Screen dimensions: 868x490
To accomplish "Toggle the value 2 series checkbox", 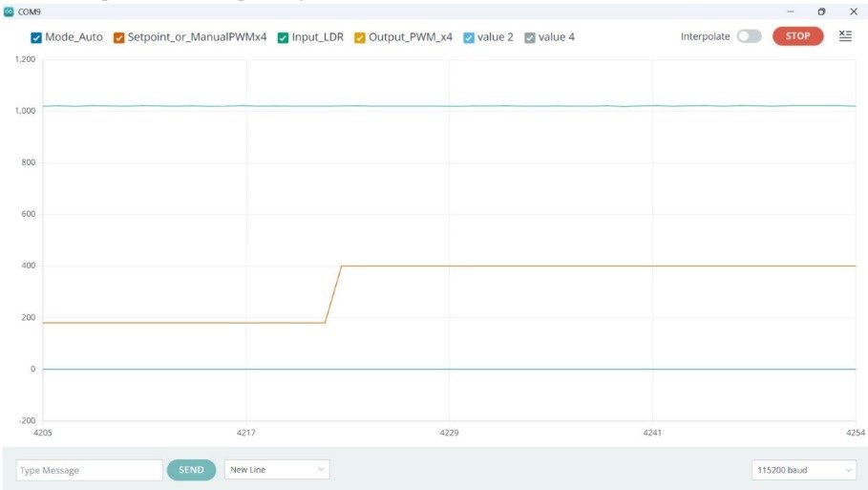I will pyautogui.click(x=469, y=37).
